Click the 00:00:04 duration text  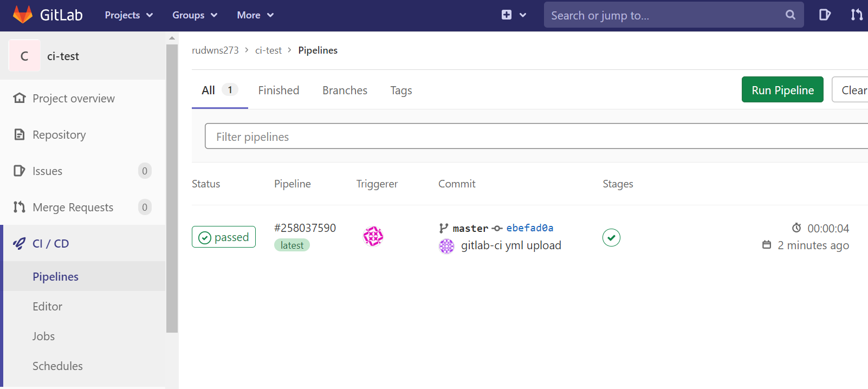click(x=828, y=228)
